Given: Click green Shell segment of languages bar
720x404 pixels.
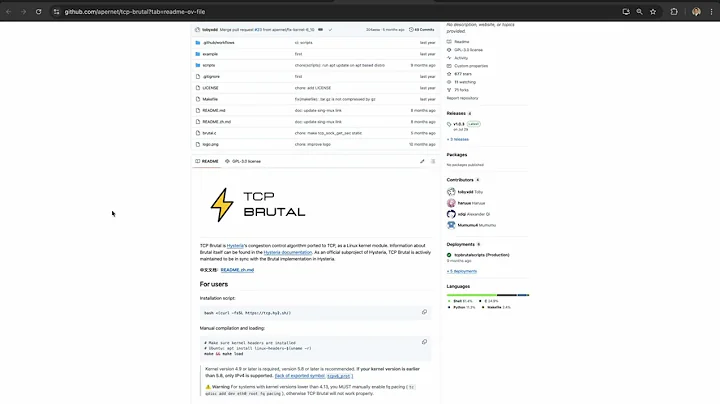Looking at the screenshot, I should 472,295.
